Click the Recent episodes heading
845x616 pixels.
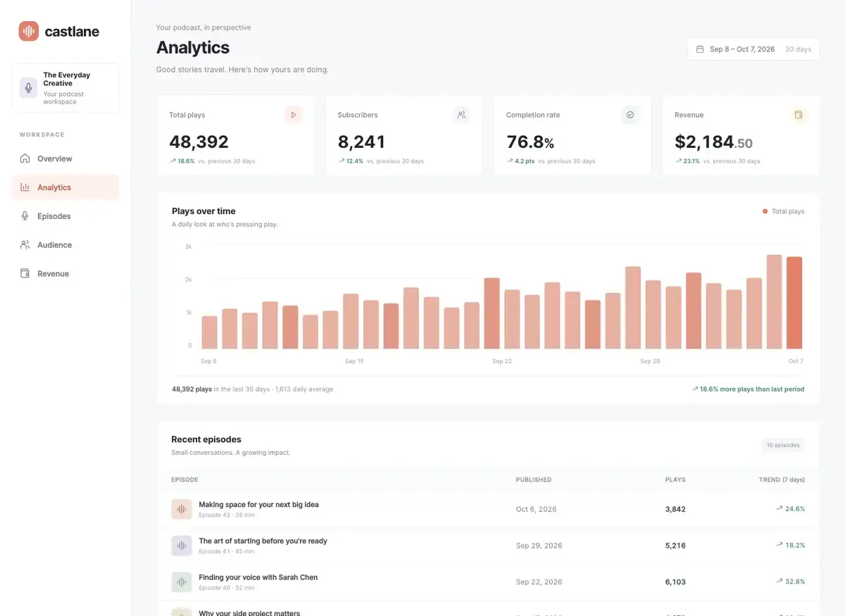pos(206,439)
